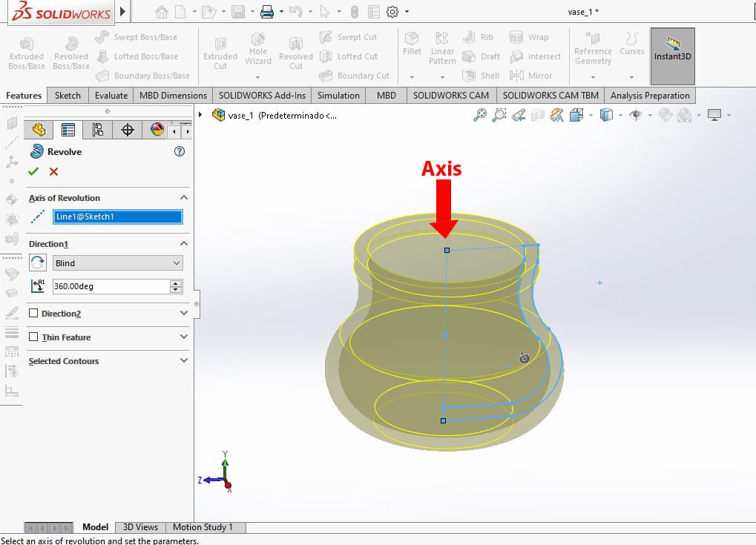Click the Revolved Boss/Base button
This screenshot has width=756, height=545.
(71, 53)
